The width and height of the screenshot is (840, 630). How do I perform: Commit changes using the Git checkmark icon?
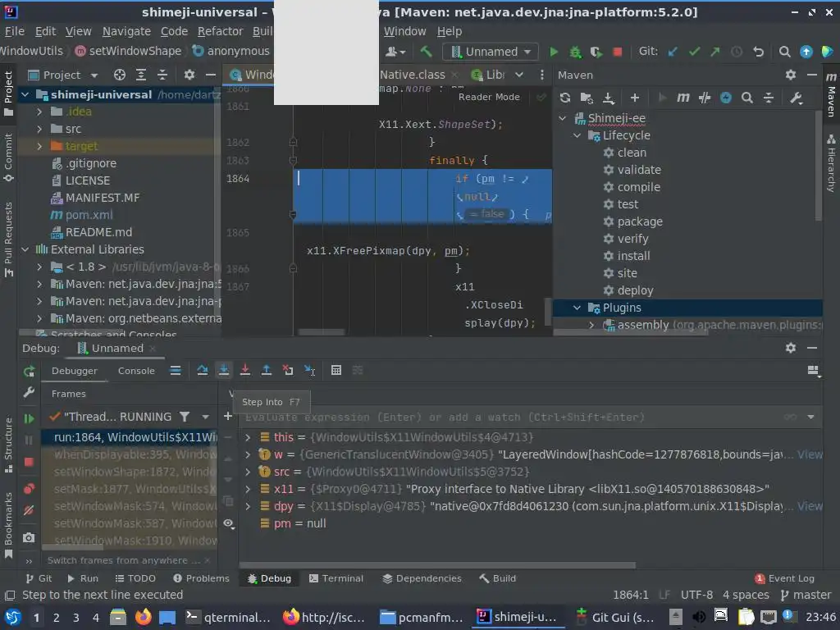(x=694, y=52)
